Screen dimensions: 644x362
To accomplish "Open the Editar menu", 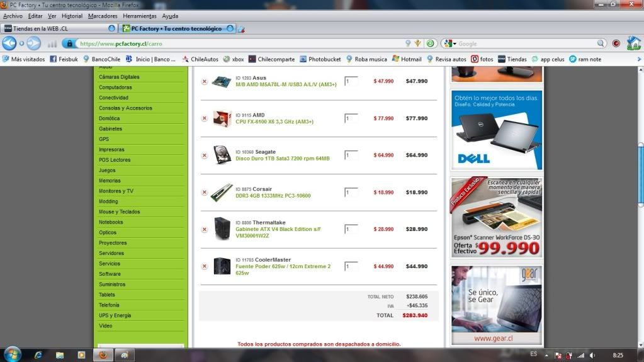I will pyautogui.click(x=35, y=16).
